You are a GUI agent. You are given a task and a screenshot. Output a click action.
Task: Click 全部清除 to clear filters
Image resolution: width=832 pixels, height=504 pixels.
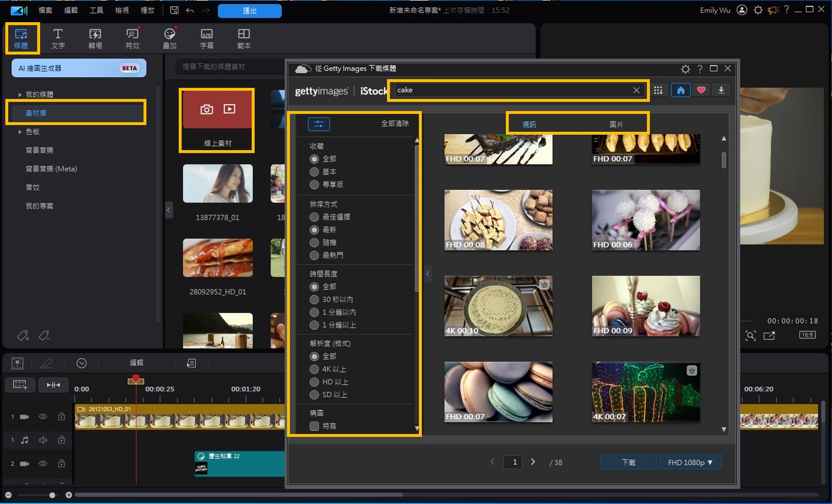pyautogui.click(x=395, y=124)
